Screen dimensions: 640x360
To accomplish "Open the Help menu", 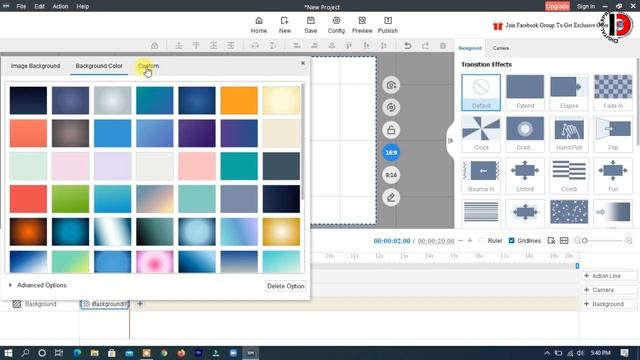I will 82,7.
